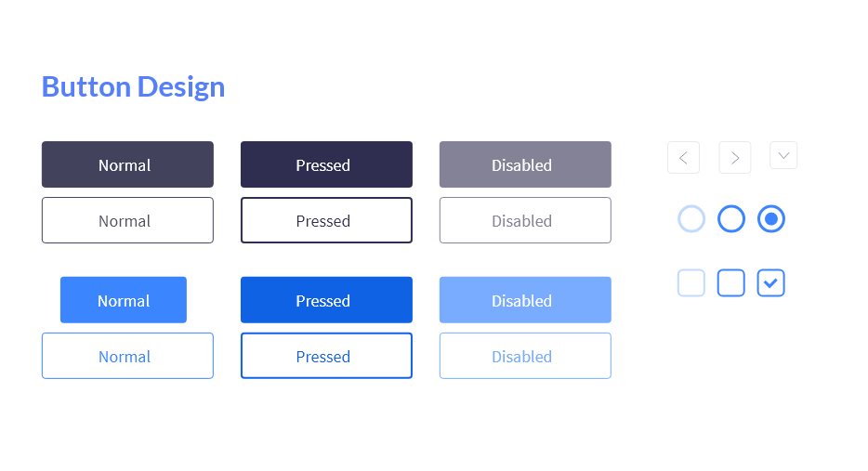Select the faded disabled radio button
868x471 pixels.
coord(691,218)
